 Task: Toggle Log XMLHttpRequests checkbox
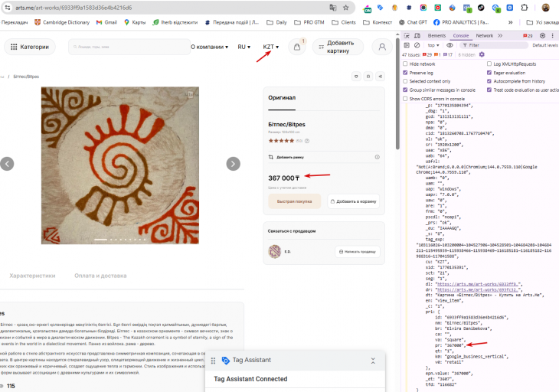[489, 64]
